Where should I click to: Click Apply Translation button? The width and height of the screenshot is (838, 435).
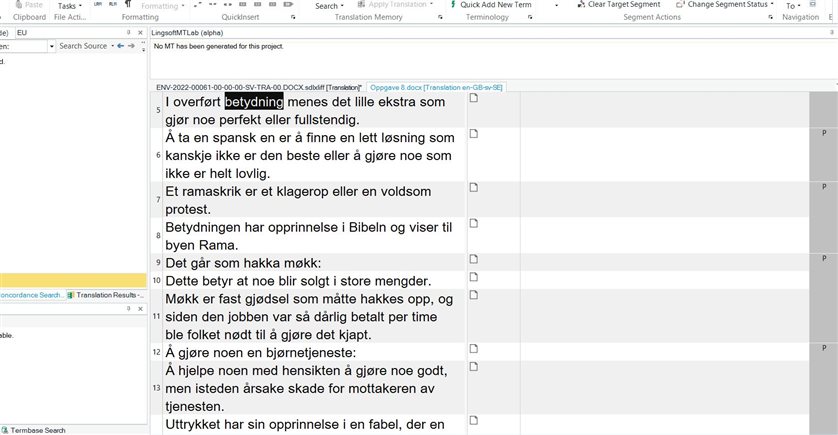[x=395, y=4]
